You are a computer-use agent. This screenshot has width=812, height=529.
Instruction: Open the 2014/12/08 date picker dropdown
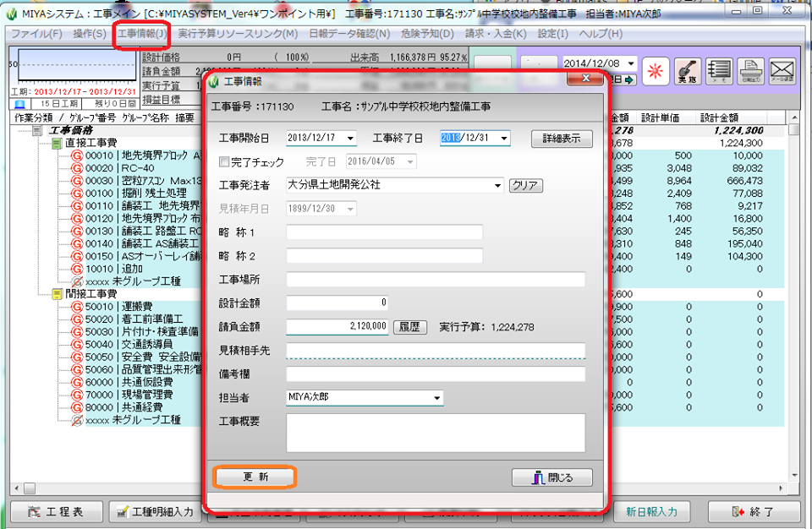click(x=631, y=63)
